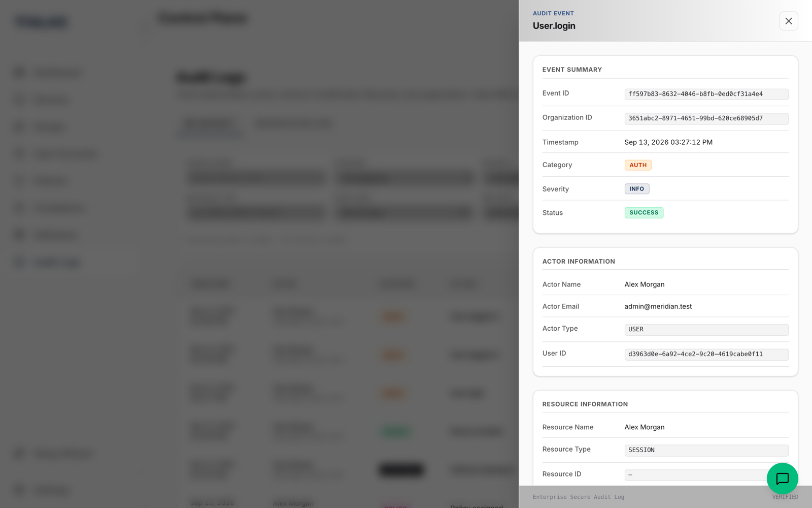Select the Resource Type SESSION field

pos(706,450)
